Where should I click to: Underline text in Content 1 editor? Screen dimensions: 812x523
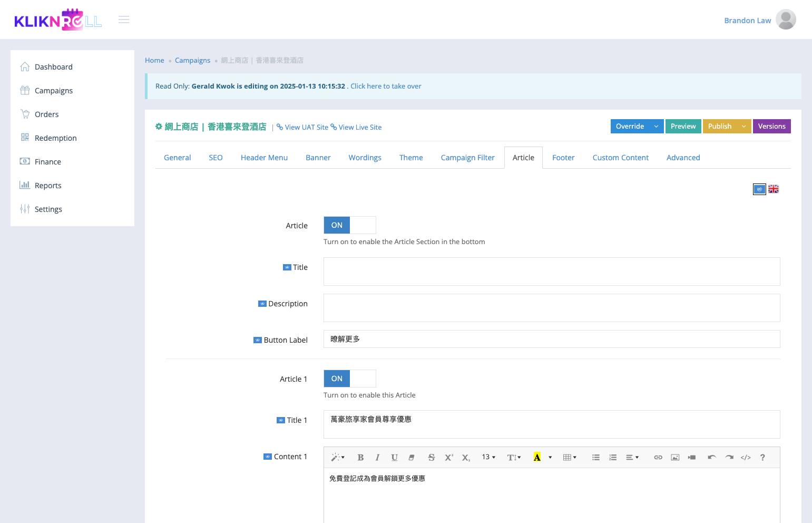(x=394, y=458)
